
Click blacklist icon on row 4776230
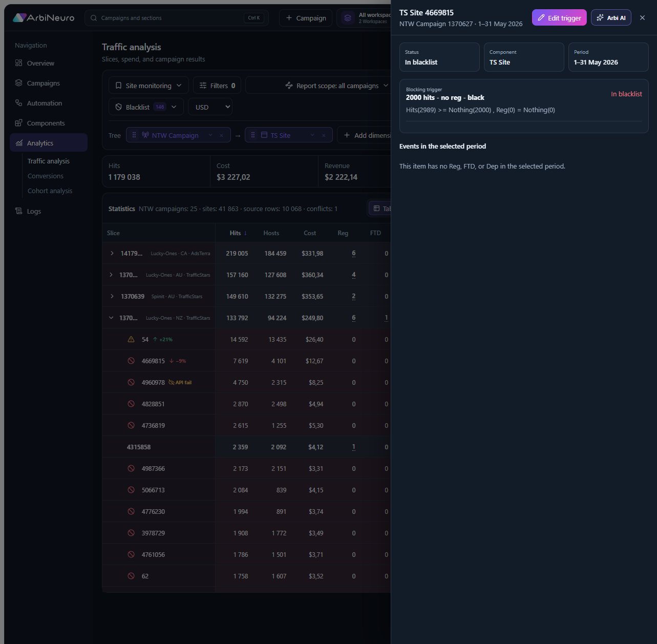coord(131,511)
